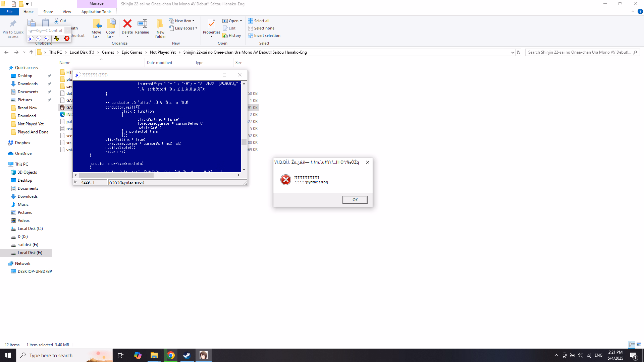Viewport: 644px width, 362px height.
Task: Switch to the View ribbon tab
Action: pos(67,12)
